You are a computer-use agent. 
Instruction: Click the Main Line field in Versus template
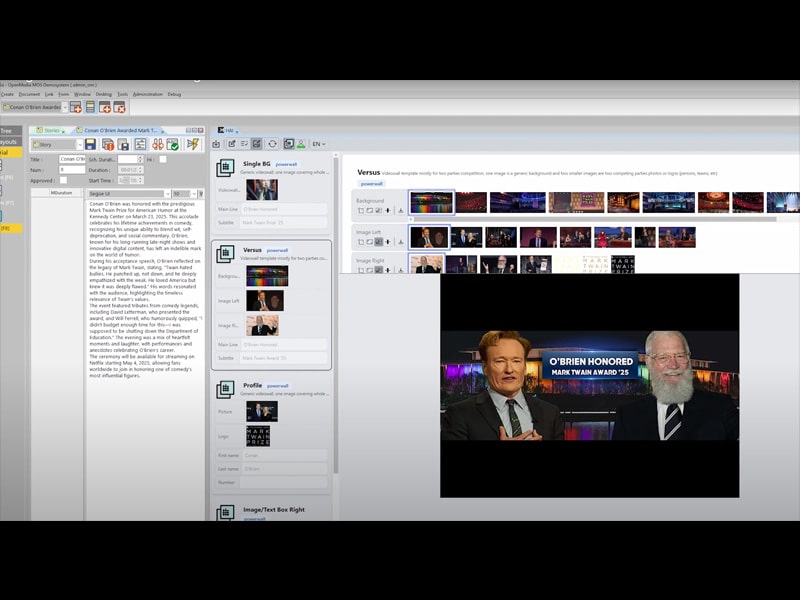tap(284, 344)
